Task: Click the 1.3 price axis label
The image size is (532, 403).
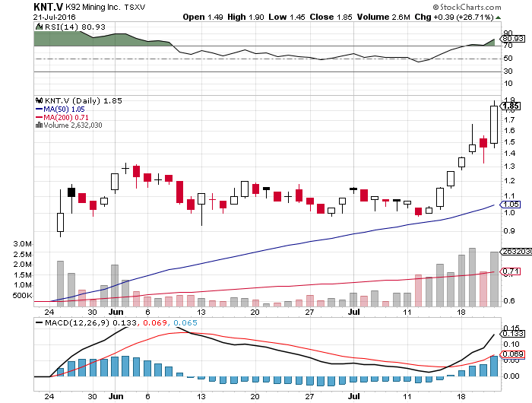Action: (x=509, y=167)
